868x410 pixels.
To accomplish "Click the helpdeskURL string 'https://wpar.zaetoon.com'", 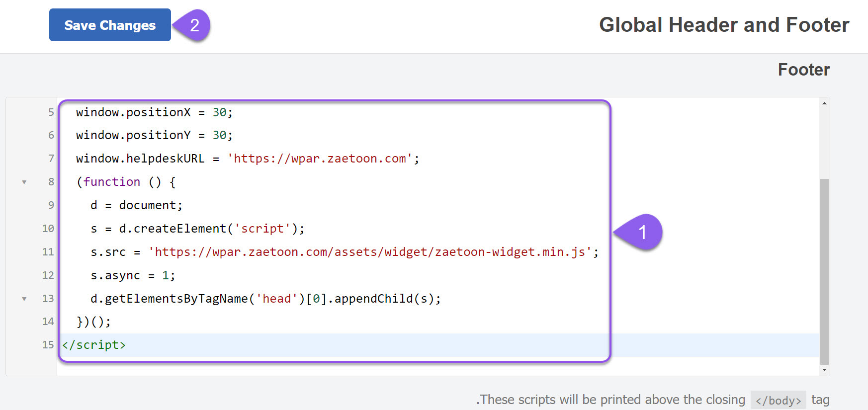I will tap(320, 159).
